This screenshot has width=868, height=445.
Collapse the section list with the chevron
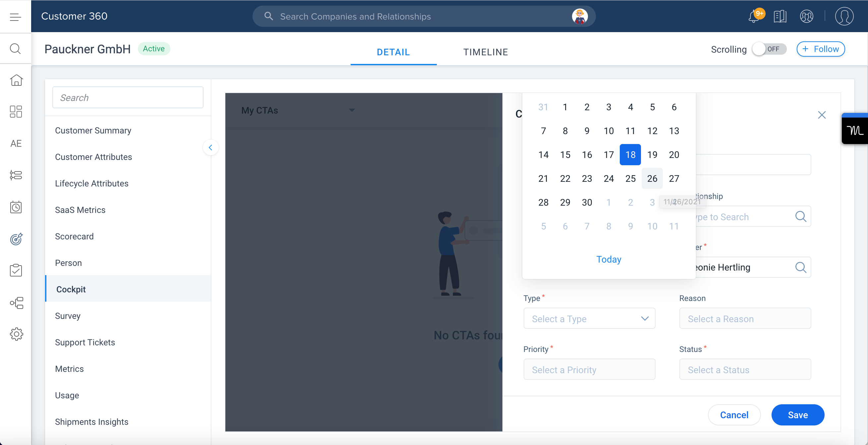pos(210,147)
